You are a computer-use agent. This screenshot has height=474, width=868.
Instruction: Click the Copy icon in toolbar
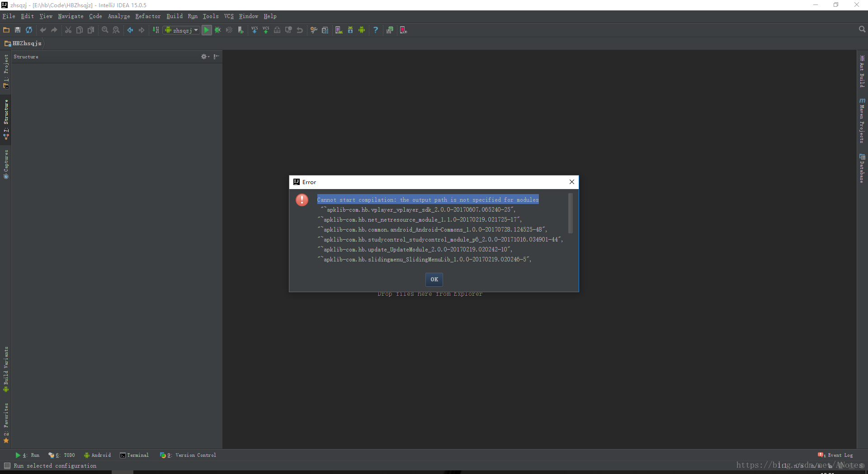click(80, 30)
